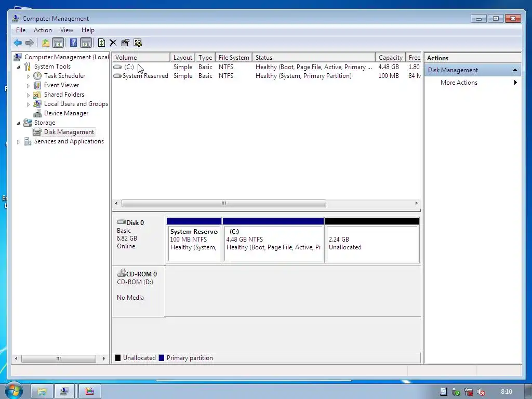Click the Settings checklist toolbar icon
The height and width of the screenshot is (399, 532).
click(137, 43)
